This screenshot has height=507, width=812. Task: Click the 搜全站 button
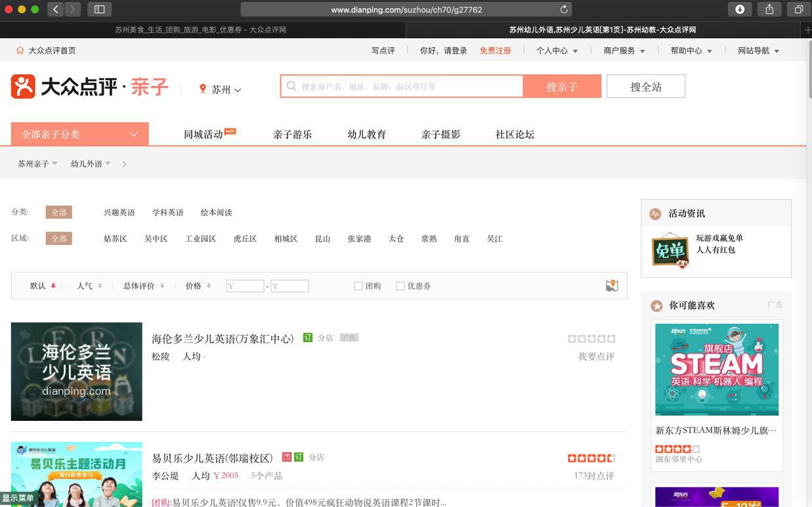click(x=646, y=87)
